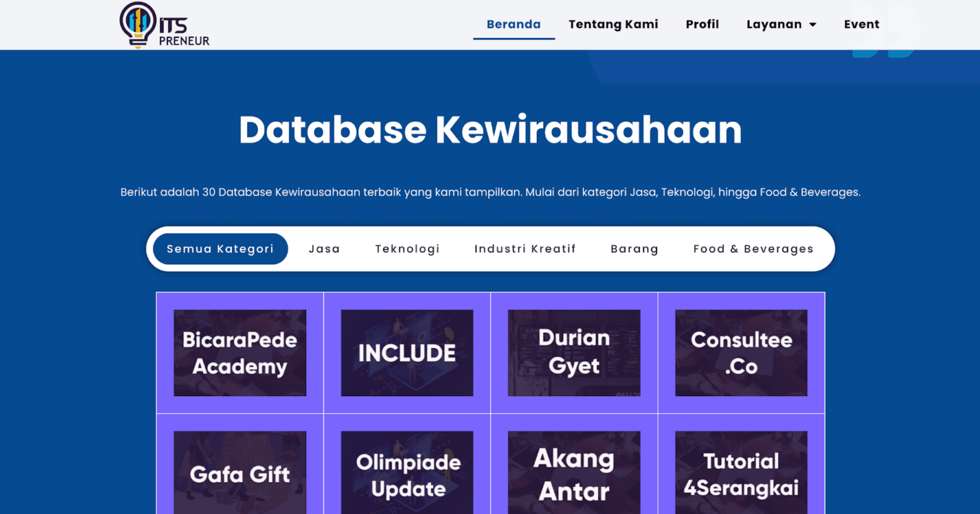This screenshot has width=980, height=514.
Task: Filter by Teknologi category
Action: [407, 249]
